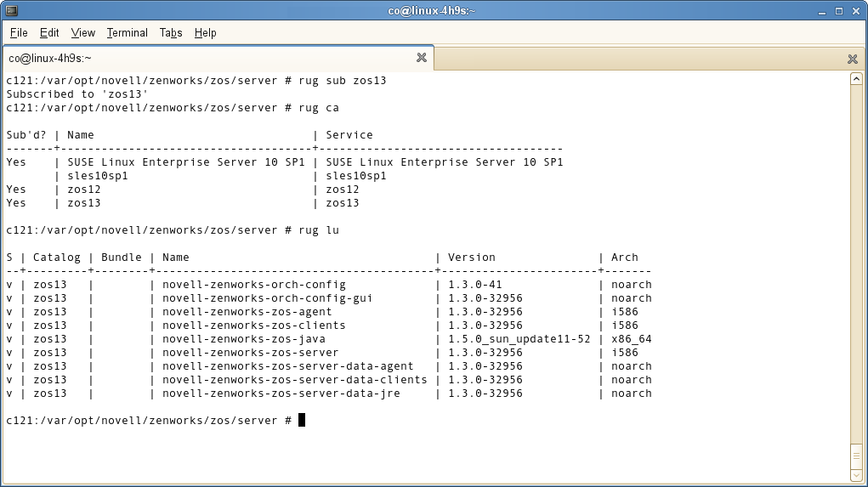Click 'novell-zenworks-zos-server-data-clients' package name

(x=294, y=380)
